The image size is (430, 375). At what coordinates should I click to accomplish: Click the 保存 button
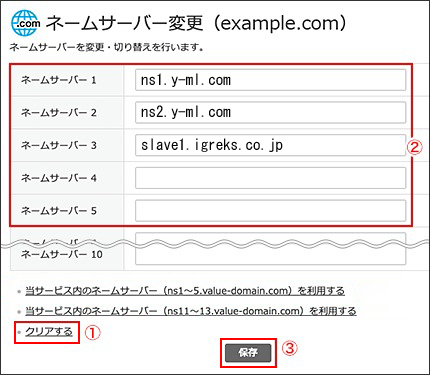point(248,353)
